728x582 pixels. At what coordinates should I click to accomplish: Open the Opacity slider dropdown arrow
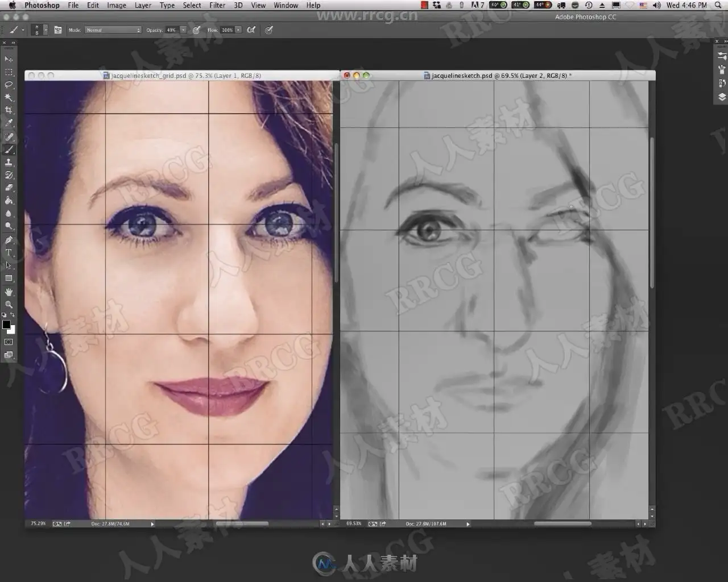point(183,30)
